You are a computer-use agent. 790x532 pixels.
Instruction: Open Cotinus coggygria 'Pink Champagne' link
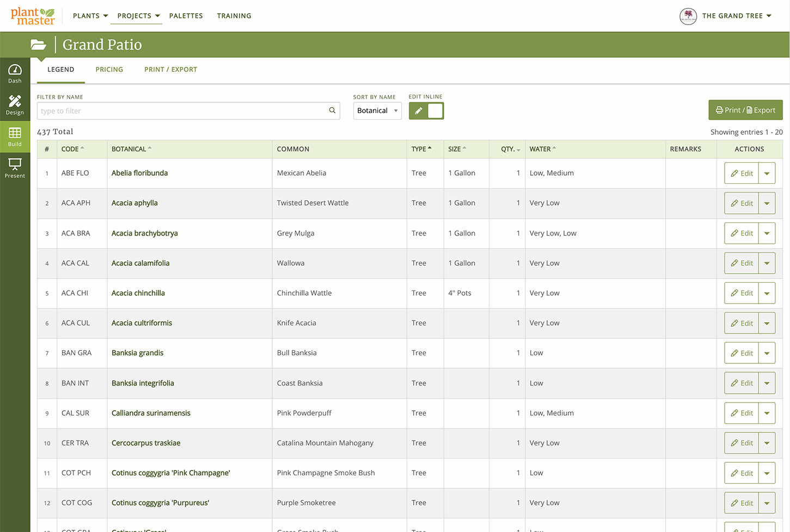pyautogui.click(x=171, y=473)
